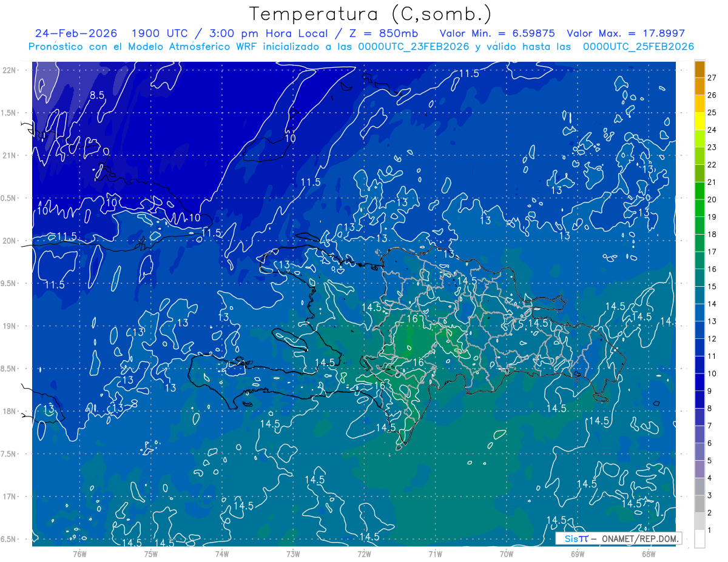The width and height of the screenshot is (728, 562).
Task: Click the "73W" longitude label
Action: [293, 554]
